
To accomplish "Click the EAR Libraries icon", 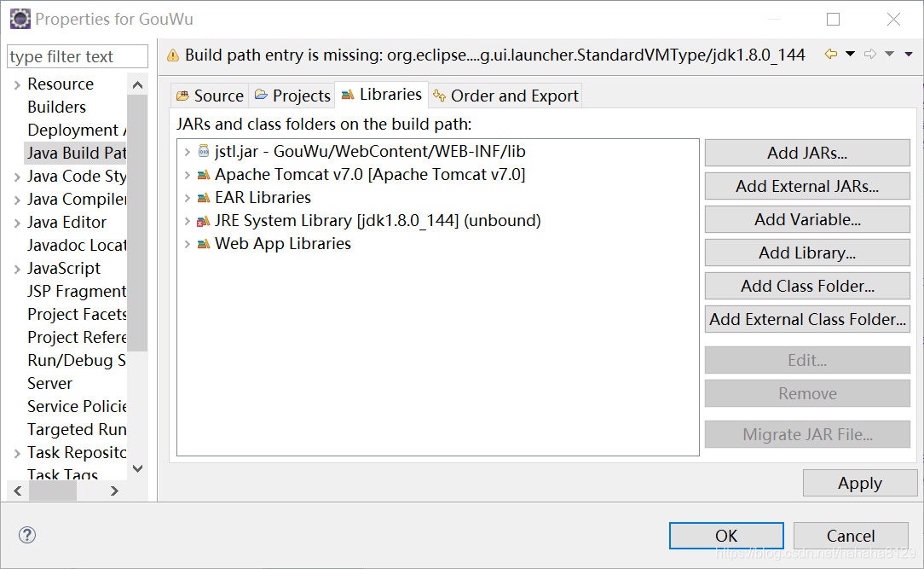I will click(x=204, y=198).
